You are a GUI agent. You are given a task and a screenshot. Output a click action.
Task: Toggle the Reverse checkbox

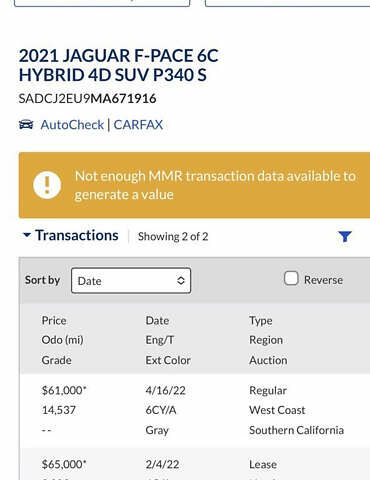[291, 278]
